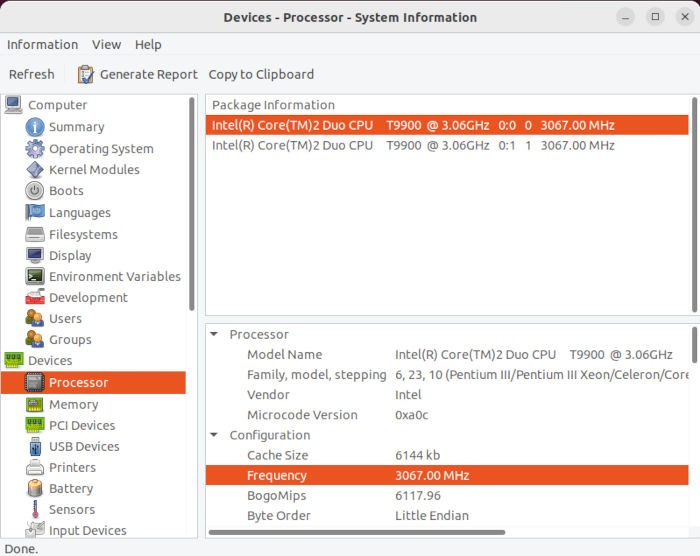
Task: Click the Package Information column header
Action: point(273,105)
